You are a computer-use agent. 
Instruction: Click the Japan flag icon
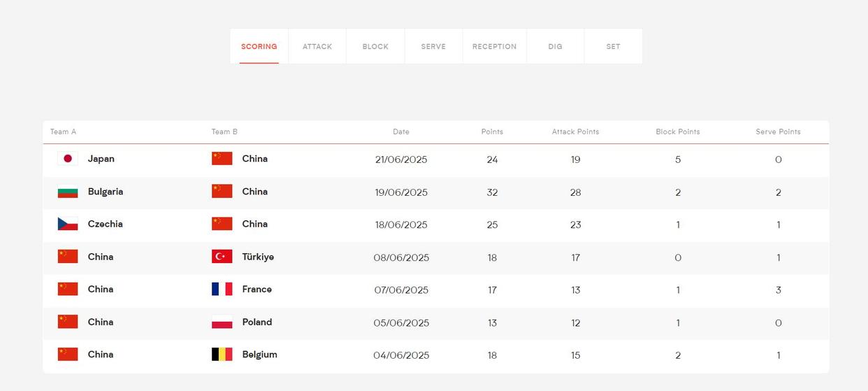[68, 159]
